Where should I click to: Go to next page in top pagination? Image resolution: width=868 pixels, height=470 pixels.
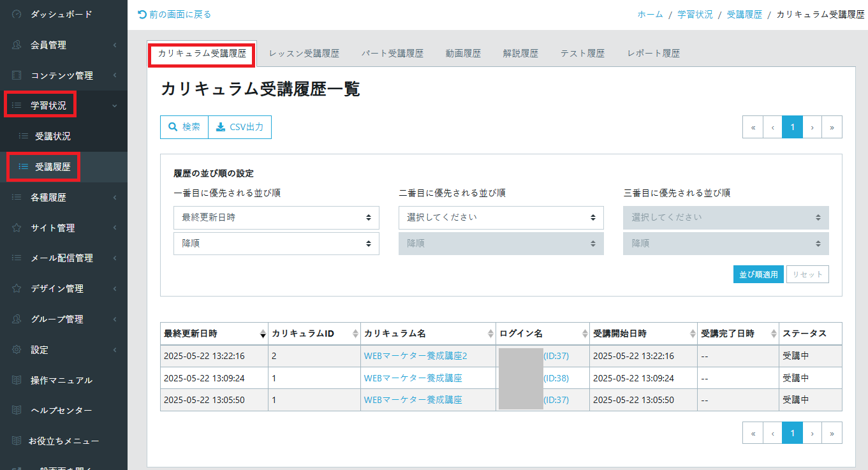[812, 127]
